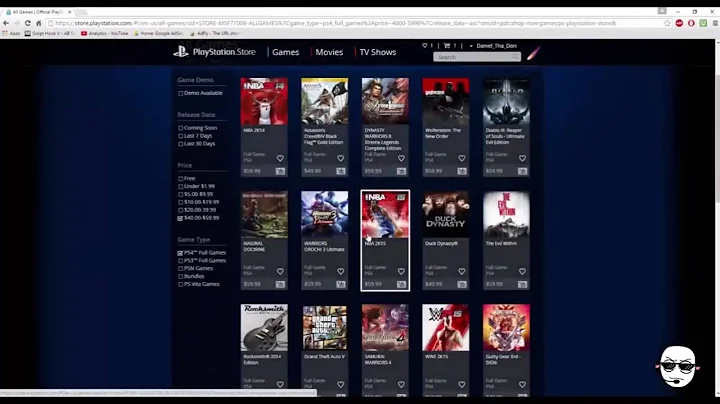Add Wolfenstein: The New Order to cart
Screen dimensions: 720x404
462,171
